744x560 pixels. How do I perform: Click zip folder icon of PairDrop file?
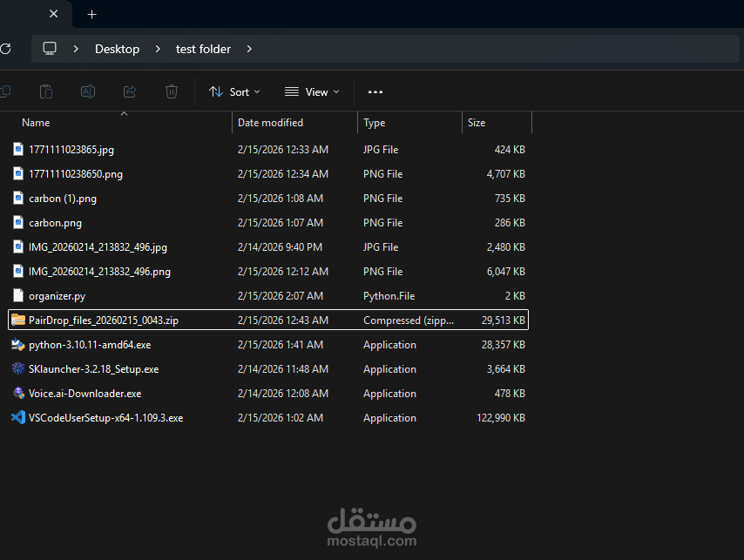[18, 320]
